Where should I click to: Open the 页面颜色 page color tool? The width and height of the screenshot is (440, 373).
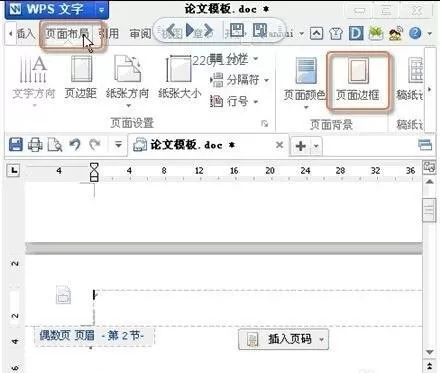pos(305,83)
